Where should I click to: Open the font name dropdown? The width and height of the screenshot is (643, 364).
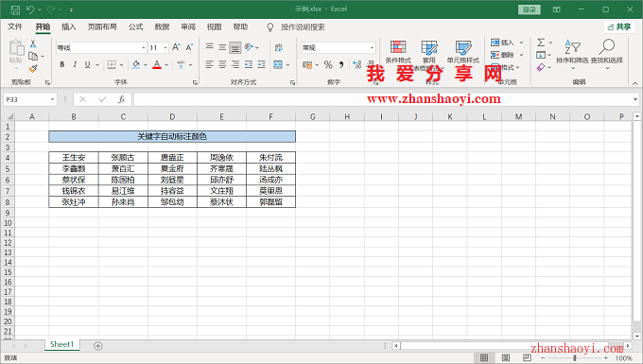pyautogui.click(x=144, y=48)
